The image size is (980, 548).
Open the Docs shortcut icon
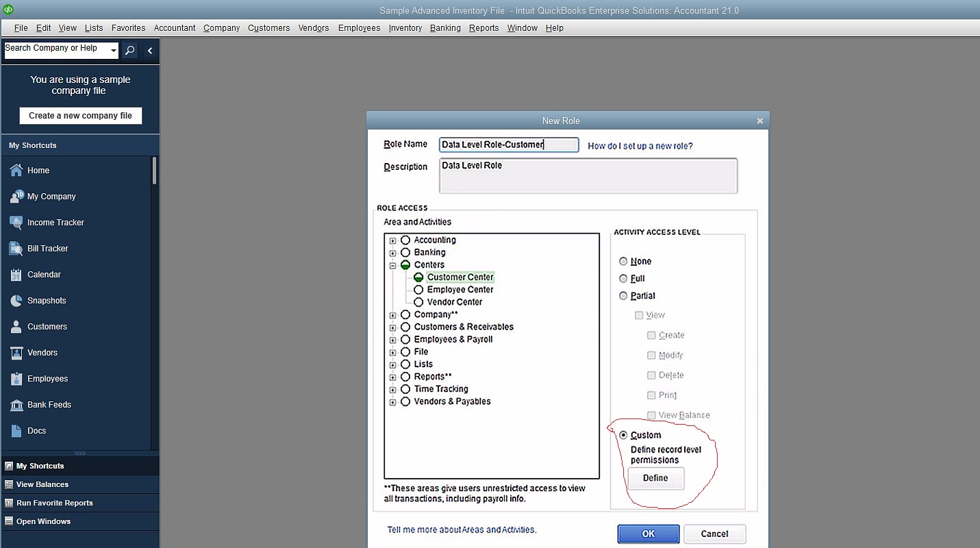(x=16, y=431)
